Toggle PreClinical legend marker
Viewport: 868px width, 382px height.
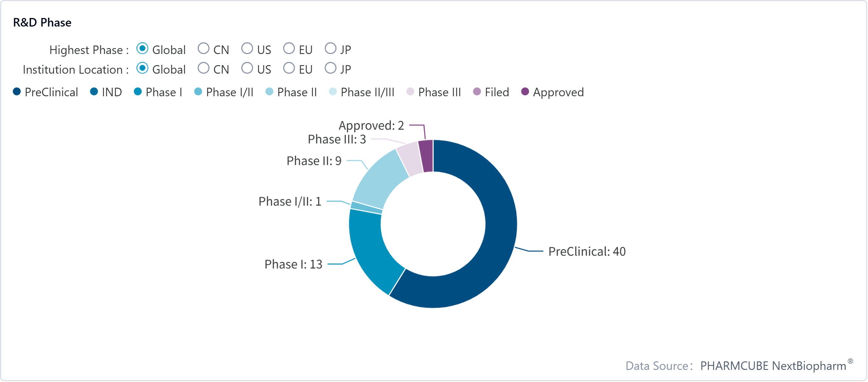(x=17, y=92)
